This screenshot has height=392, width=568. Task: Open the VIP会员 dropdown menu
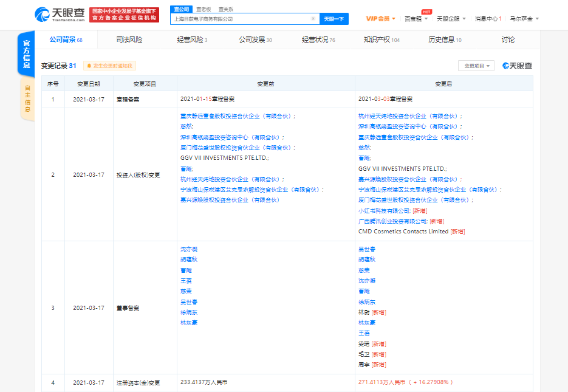[x=381, y=19]
